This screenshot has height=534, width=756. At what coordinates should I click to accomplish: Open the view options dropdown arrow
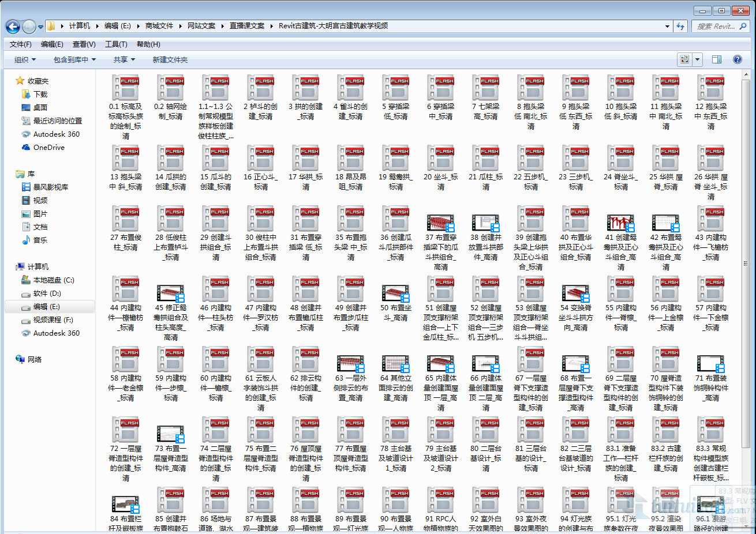(x=698, y=59)
